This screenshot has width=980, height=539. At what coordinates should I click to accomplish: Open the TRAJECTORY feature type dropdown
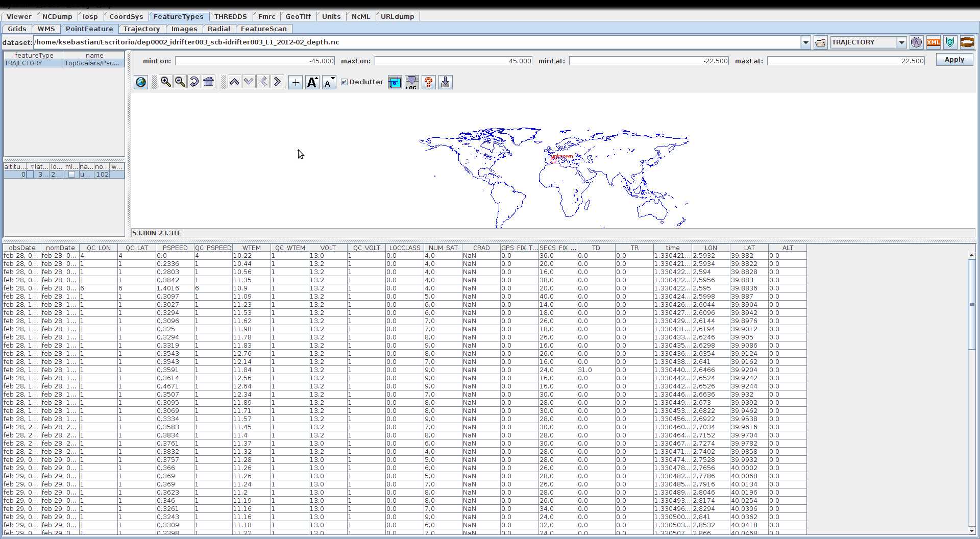coord(902,42)
